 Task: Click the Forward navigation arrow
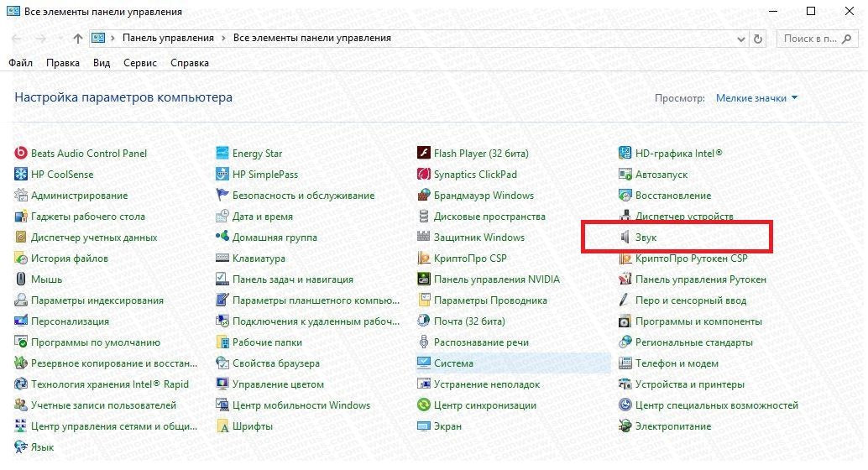41,39
